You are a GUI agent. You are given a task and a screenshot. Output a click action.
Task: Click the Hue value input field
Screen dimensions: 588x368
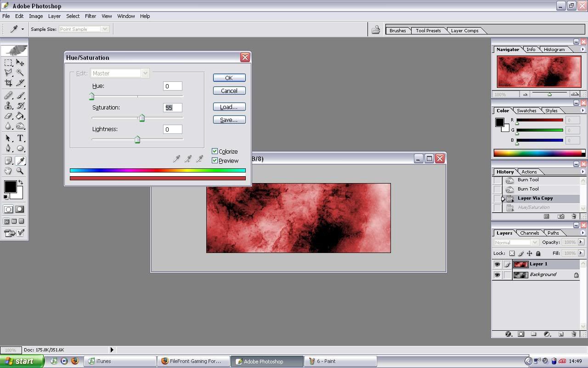click(x=172, y=86)
